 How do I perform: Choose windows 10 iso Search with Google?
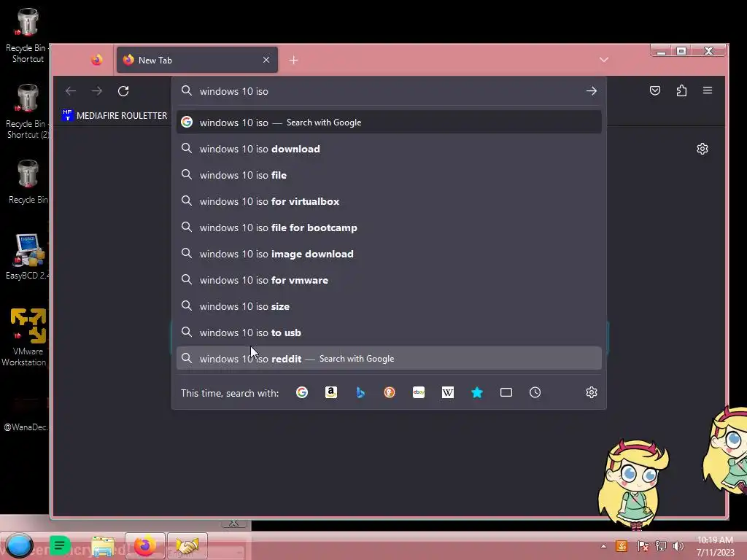[x=389, y=122]
